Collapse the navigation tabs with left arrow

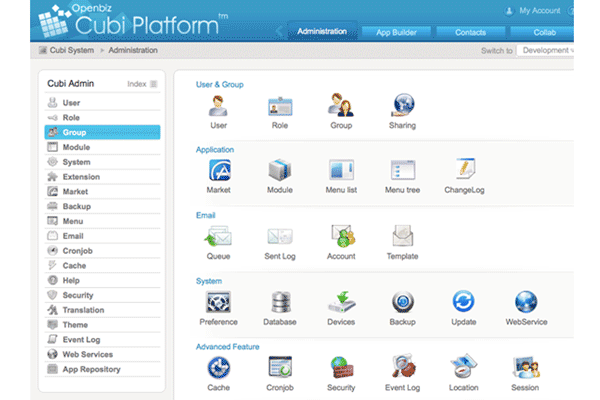(x=279, y=31)
